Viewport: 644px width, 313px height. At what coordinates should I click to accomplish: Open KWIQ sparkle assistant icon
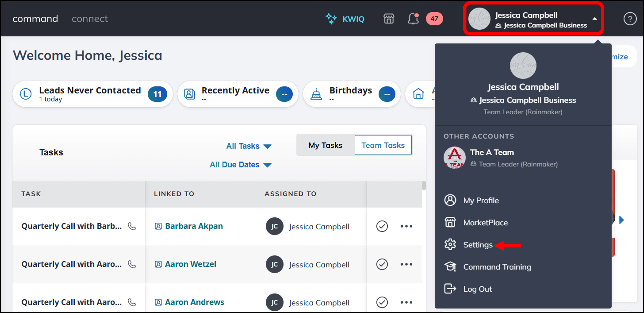tap(331, 19)
